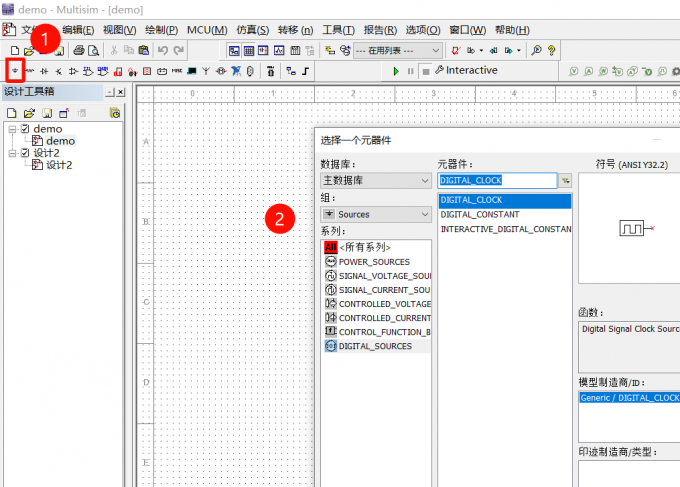Image resolution: width=680 pixels, height=487 pixels.
Task: Open the 视图(V) menu
Action: [119, 30]
